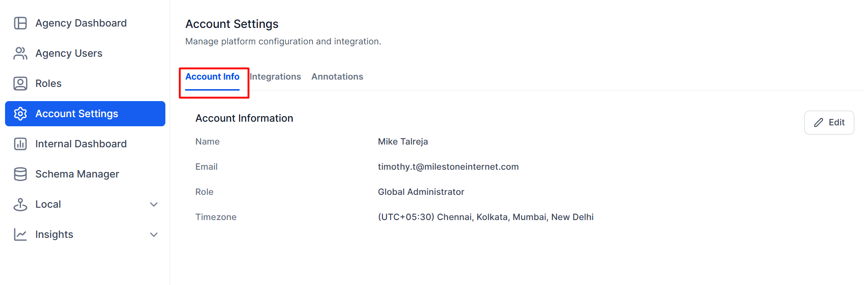868x285 pixels.
Task: Click the Agency Users people icon
Action: click(20, 53)
